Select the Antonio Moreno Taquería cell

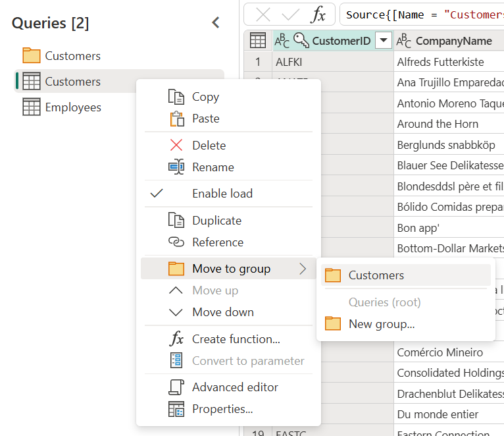point(449,103)
